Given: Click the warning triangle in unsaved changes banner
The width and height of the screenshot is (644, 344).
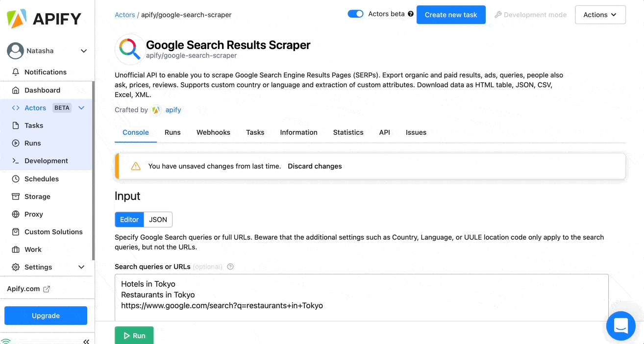Looking at the screenshot, I should (x=136, y=166).
